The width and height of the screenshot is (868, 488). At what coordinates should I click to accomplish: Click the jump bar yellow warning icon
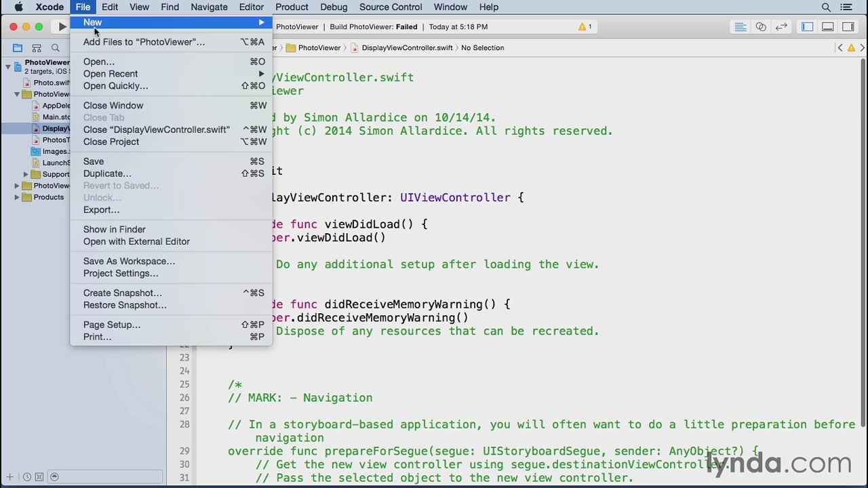click(851, 47)
